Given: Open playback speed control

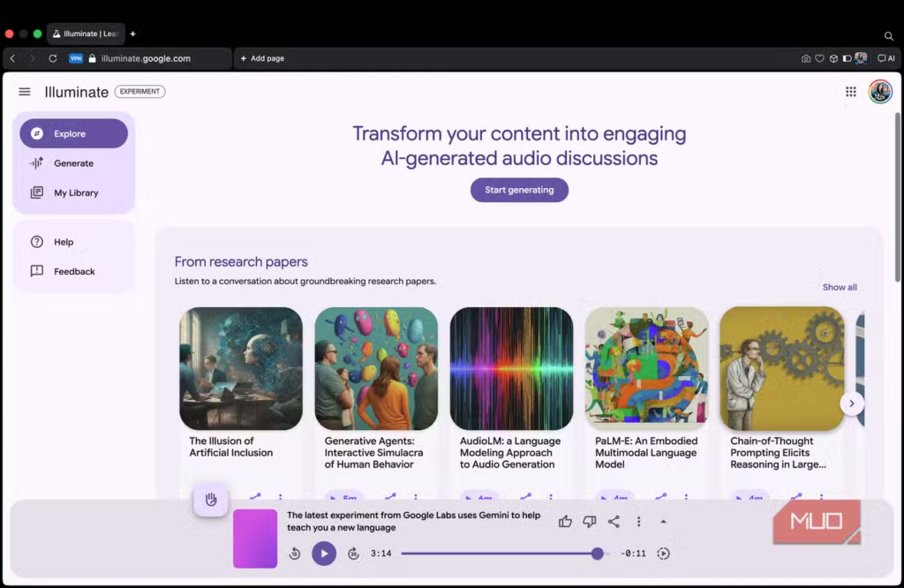Looking at the screenshot, I should click(x=664, y=554).
